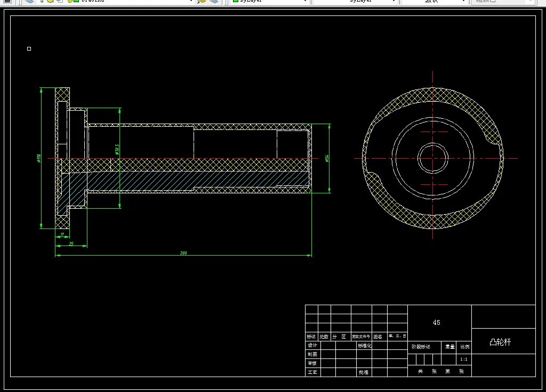Click the 标准化 label

click(x=364, y=345)
